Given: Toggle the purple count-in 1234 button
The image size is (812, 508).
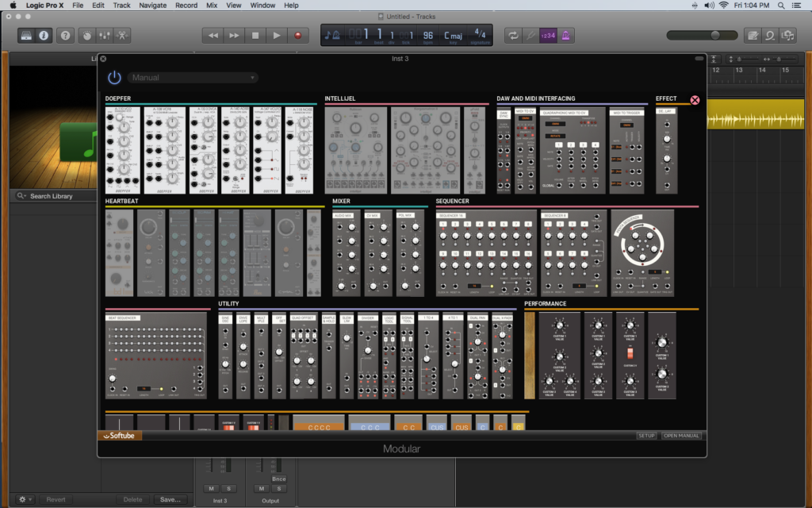Looking at the screenshot, I should pos(548,35).
